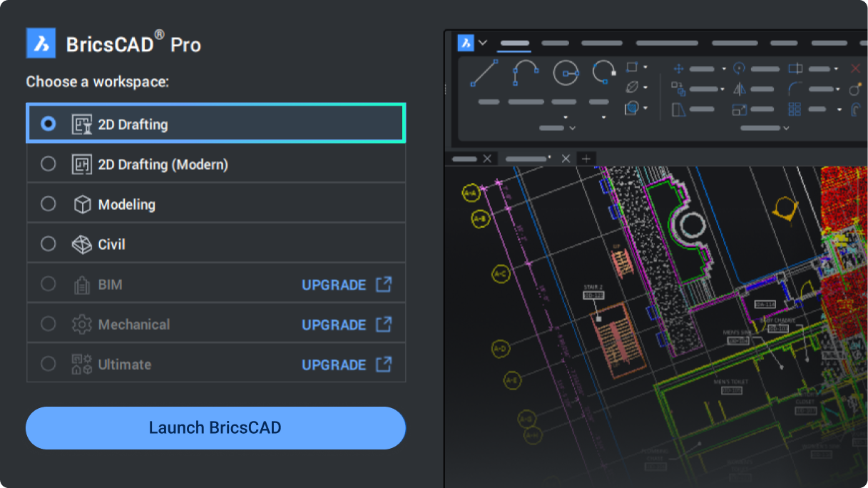
Task: Select the Fillet tool in the ribbon
Action: [792, 86]
